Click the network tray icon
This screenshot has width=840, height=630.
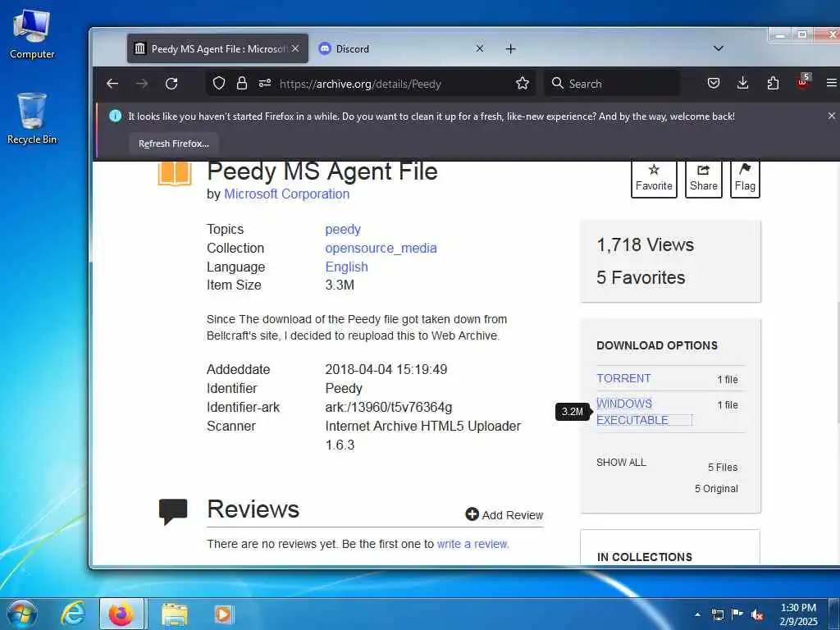(717, 614)
